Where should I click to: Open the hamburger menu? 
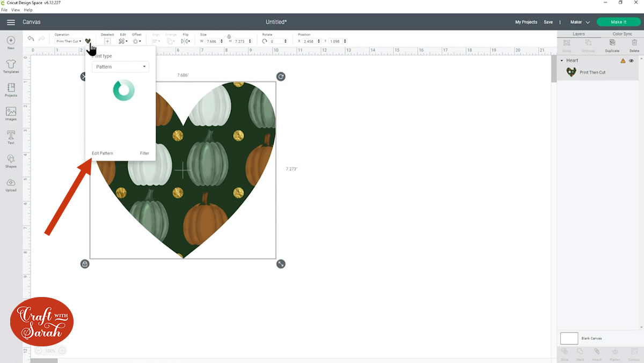click(x=11, y=22)
